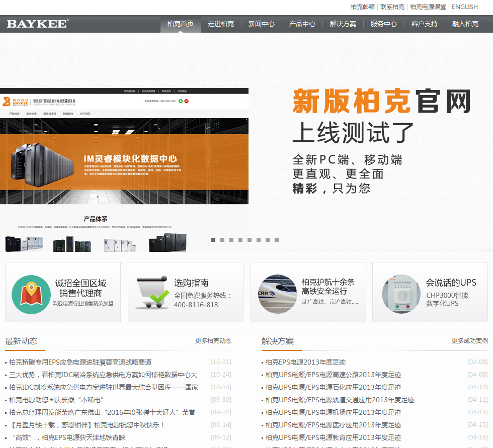
Task: Select the fifth carousel slide dot
Action: 250,240
